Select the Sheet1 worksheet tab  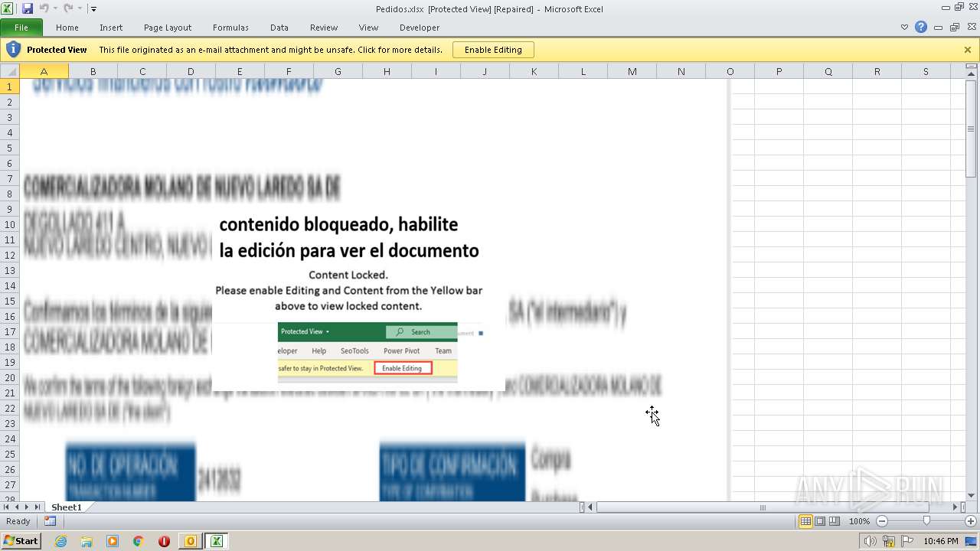pos(67,507)
